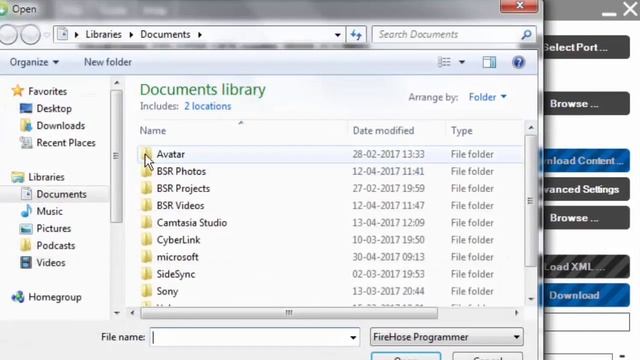Viewport: 640px width, 360px height.
Task: Click date 13-04-2017 12:09
Action: tap(388, 223)
